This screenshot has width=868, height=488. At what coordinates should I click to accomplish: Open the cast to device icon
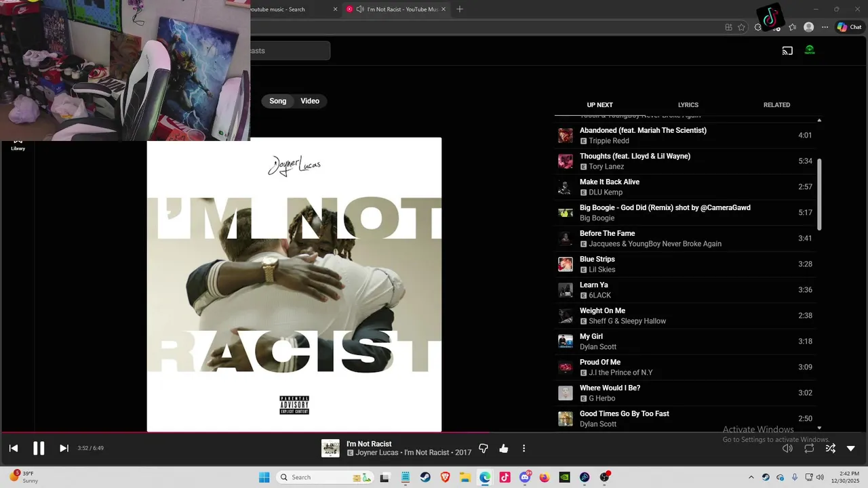[x=787, y=50]
